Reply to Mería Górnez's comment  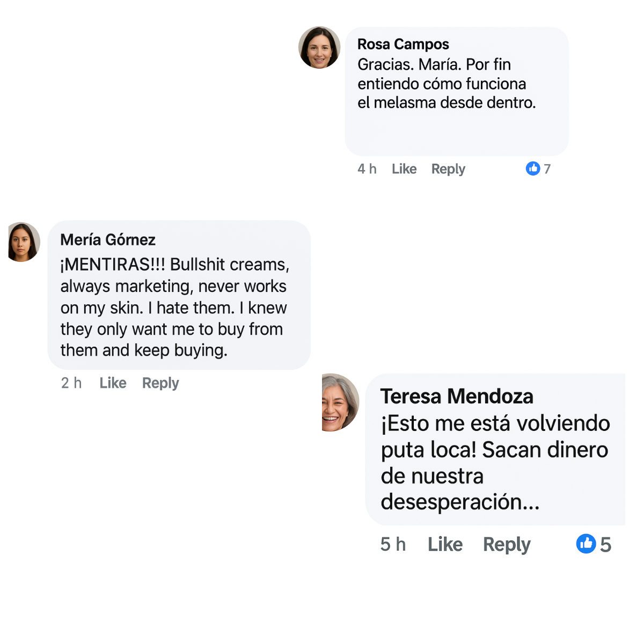pos(160,383)
